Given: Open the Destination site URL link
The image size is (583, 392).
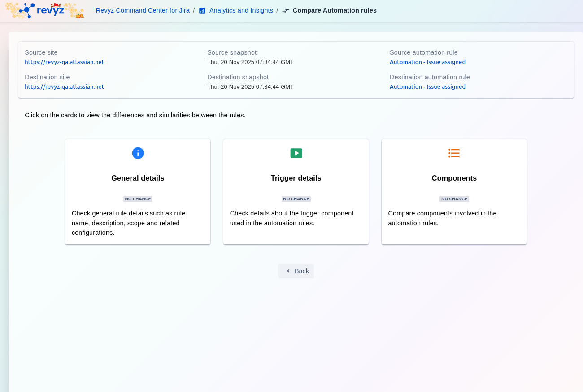Looking at the screenshot, I should tap(64, 87).
